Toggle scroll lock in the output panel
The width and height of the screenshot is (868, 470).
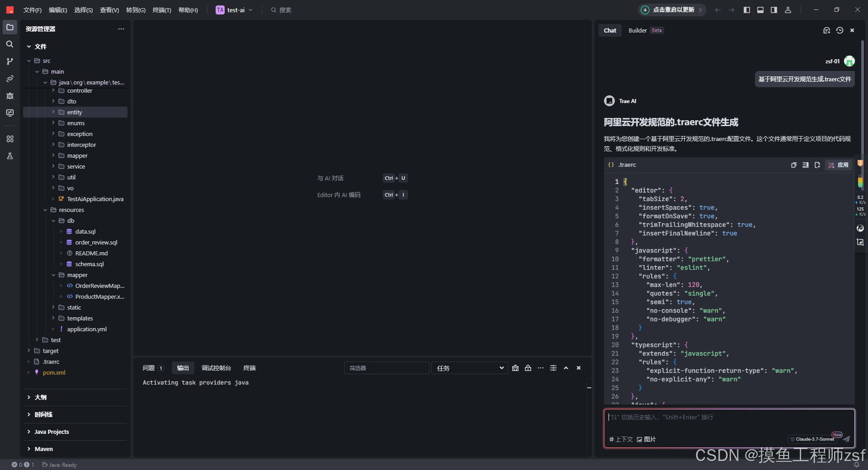528,368
